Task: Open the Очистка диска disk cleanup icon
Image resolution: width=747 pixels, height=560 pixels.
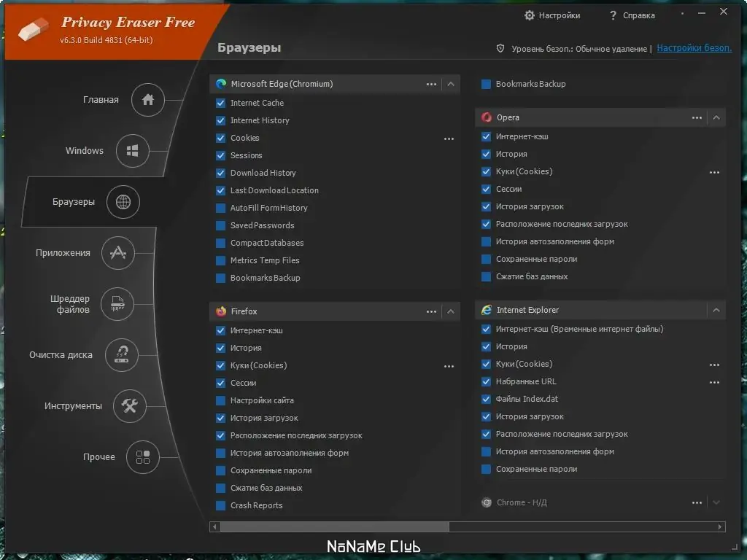Action: coord(122,355)
